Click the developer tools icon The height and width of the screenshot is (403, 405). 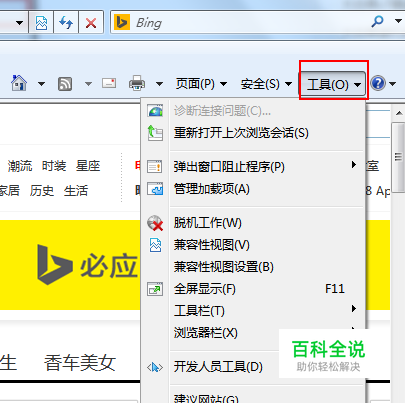pyautogui.click(x=155, y=367)
